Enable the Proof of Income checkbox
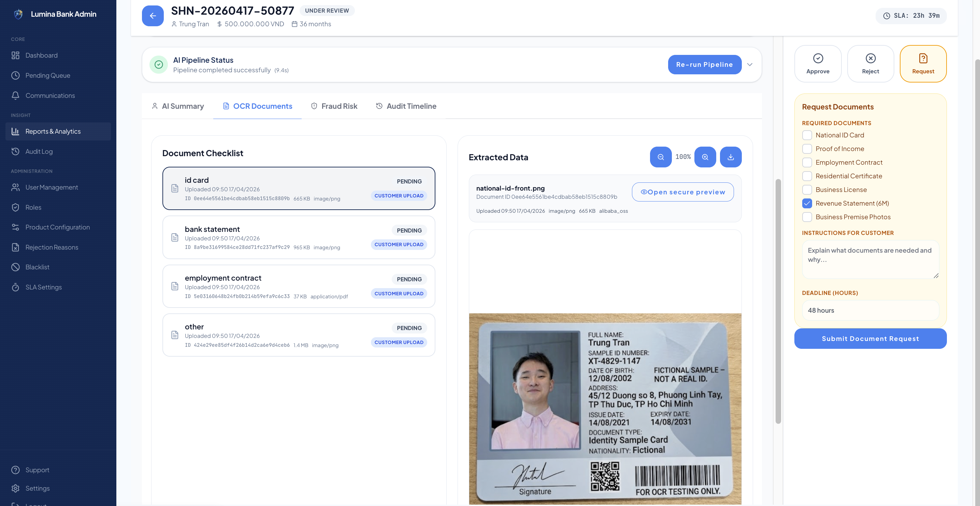The width and height of the screenshot is (980, 506). (x=807, y=149)
